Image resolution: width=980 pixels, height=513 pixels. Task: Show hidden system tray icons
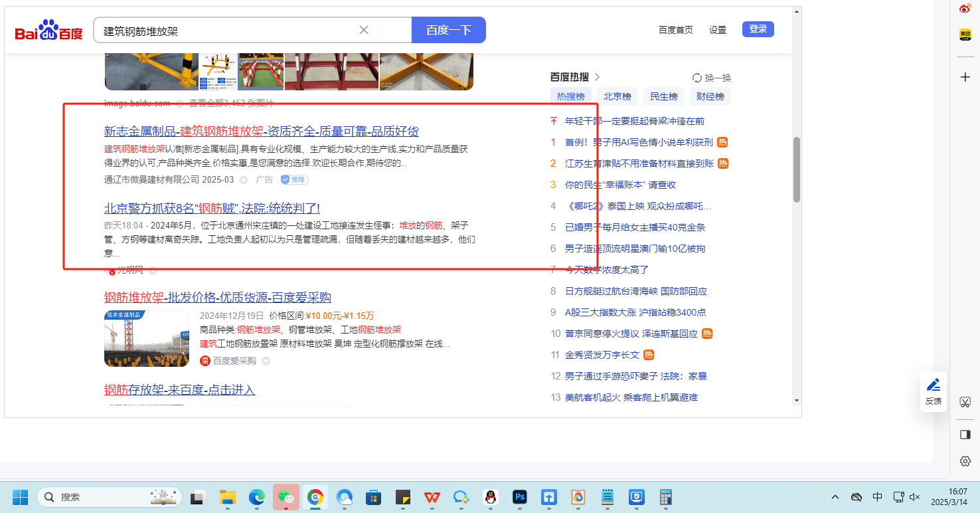coord(835,497)
